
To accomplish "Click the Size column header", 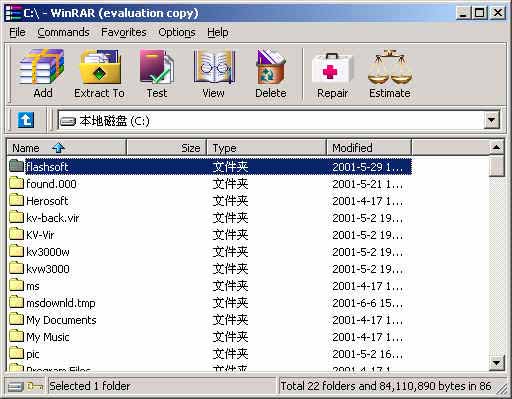I will (x=166, y=148).
